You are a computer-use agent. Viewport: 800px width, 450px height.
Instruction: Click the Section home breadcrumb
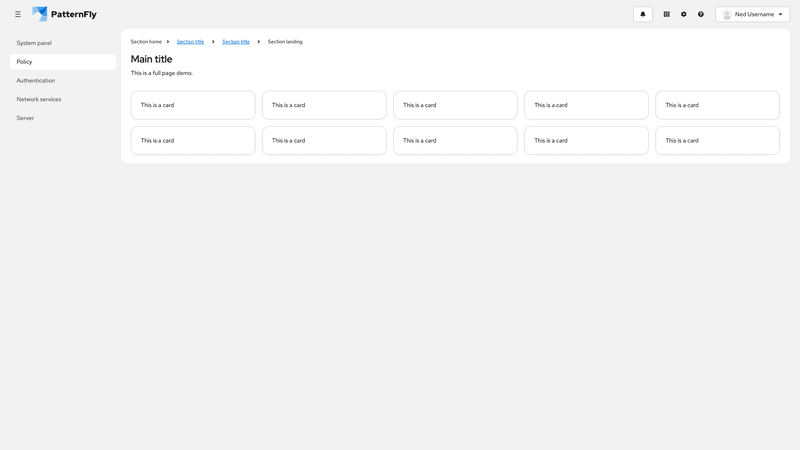pos(146,42)
